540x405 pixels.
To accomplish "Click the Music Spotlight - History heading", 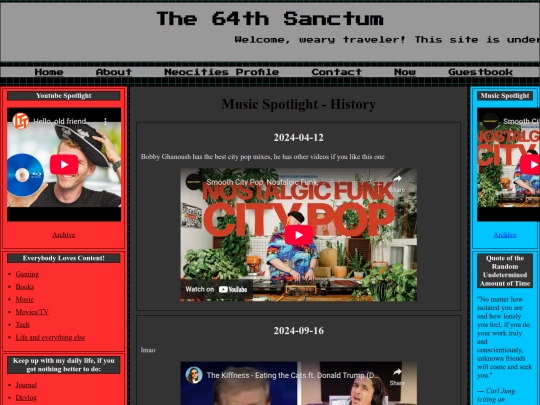I will coord(299,104).
